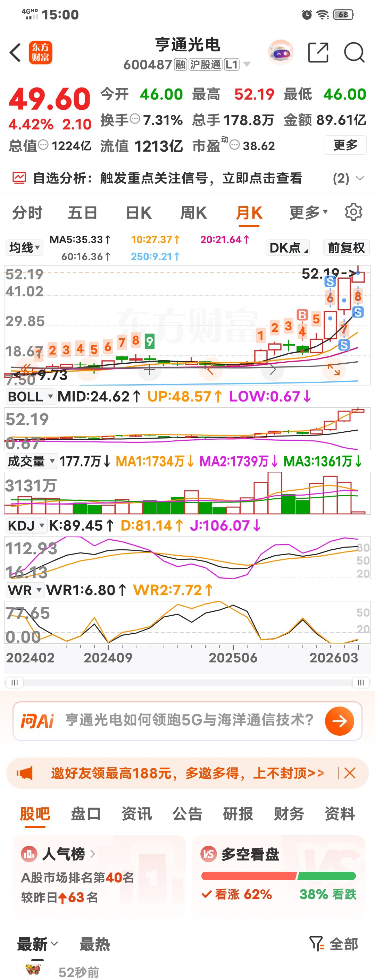Open the 东方财富 logo icon
Image resolution: width=375 pixels, height=980 pixels.
coord(40,52)
